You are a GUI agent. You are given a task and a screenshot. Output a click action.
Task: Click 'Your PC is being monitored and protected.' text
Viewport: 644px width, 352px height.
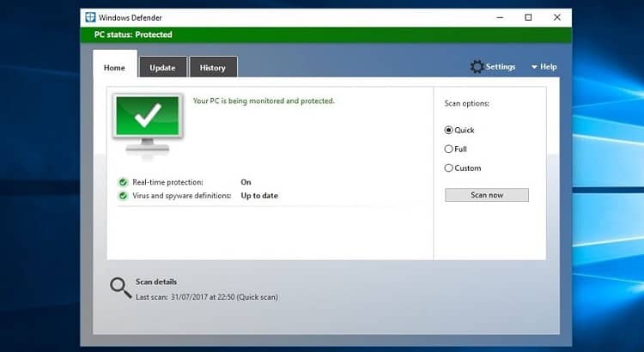(x=264, y=101)
